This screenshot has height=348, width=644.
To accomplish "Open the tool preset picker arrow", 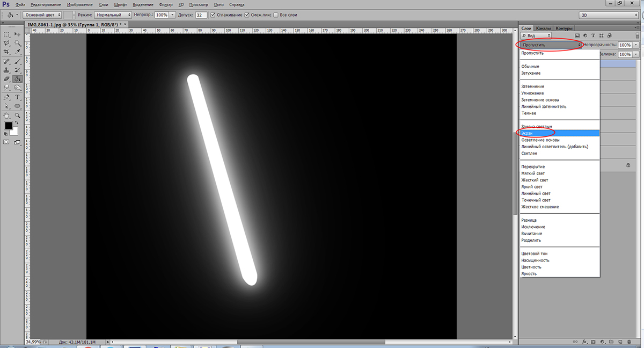I will pyautogui.click(x=18, y=15).
